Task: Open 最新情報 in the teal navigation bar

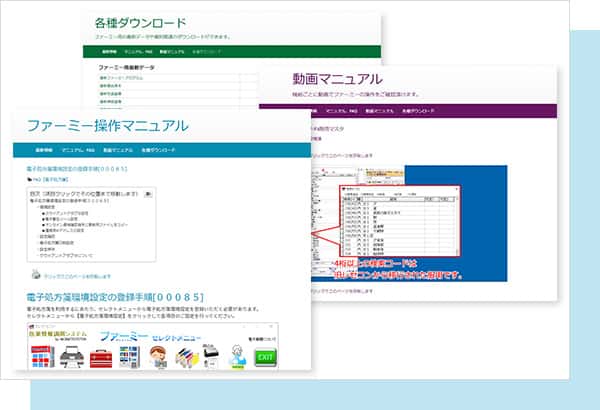Action: (43, 150)
